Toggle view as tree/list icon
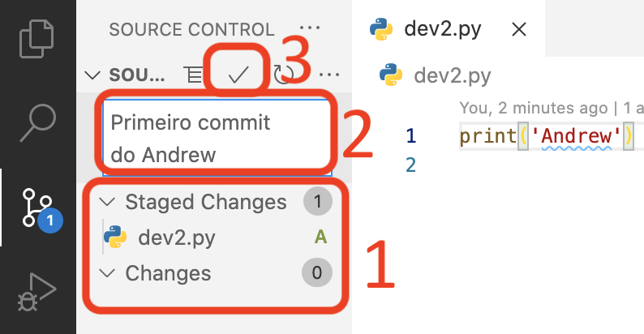644x334 pixels. pyautogui.click(x=194, y=75)
